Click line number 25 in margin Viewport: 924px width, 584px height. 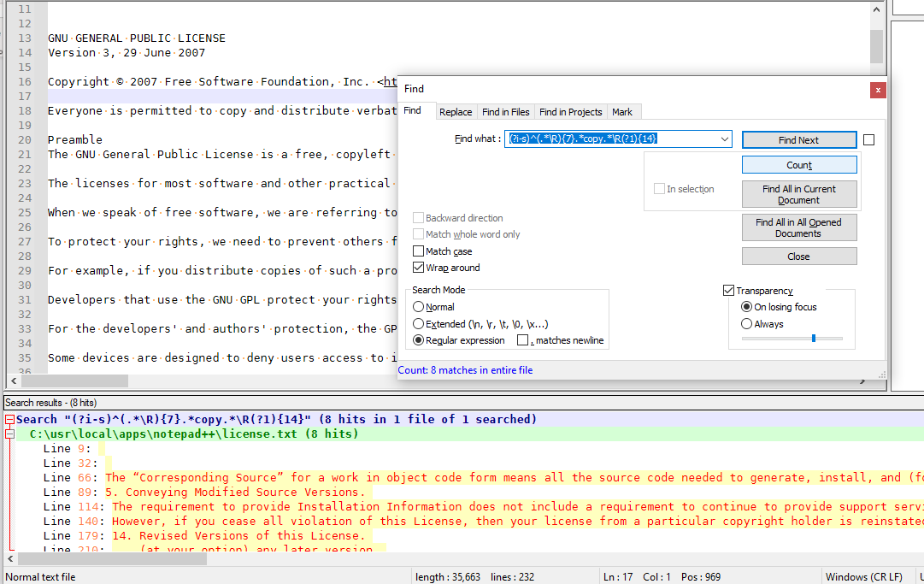click(x=25, y=213)
